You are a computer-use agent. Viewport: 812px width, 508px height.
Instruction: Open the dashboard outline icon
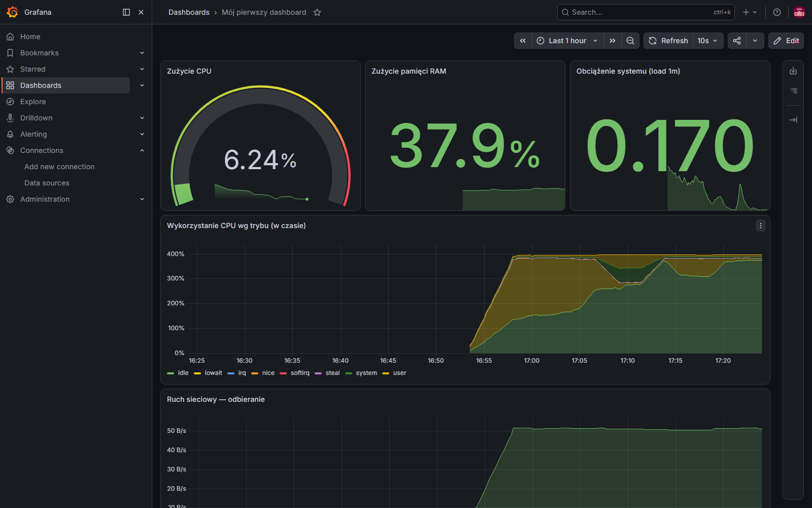pyautogui.click(x=793, y=91)
